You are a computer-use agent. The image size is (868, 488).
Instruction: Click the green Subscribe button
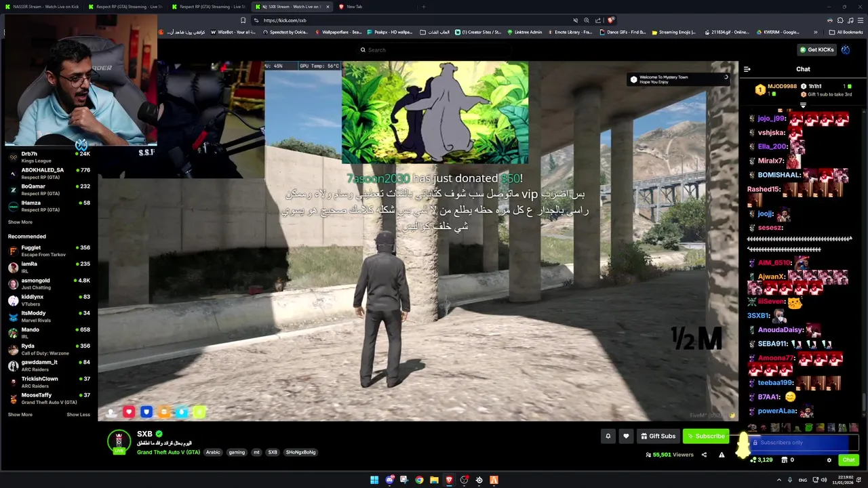click(706, 436)
